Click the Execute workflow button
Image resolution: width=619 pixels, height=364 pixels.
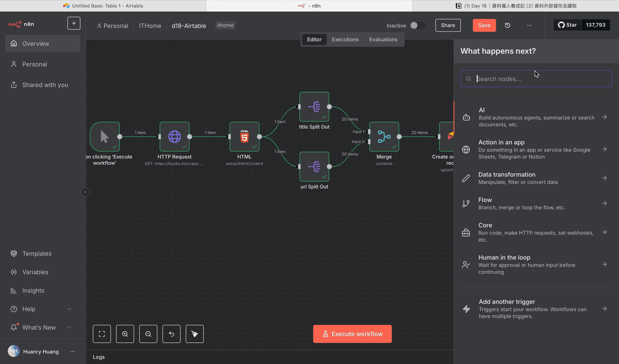tap(352, 334)
